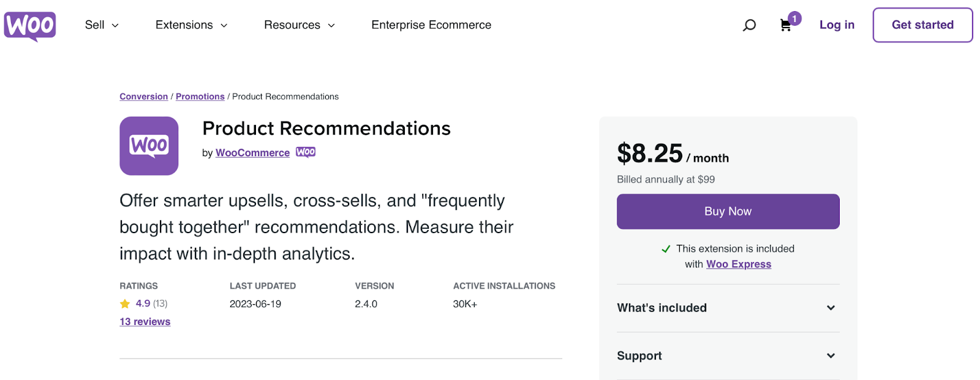Click the cart item count badge
Screen dimensions: 980x380
[x=794, y=18]
